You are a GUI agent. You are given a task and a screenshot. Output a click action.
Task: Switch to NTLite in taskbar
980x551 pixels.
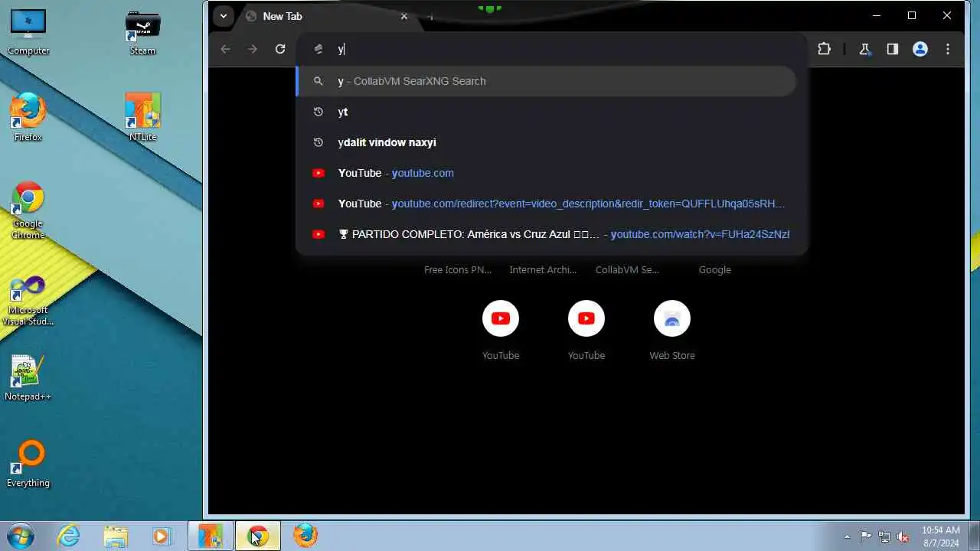click(211, 536)
